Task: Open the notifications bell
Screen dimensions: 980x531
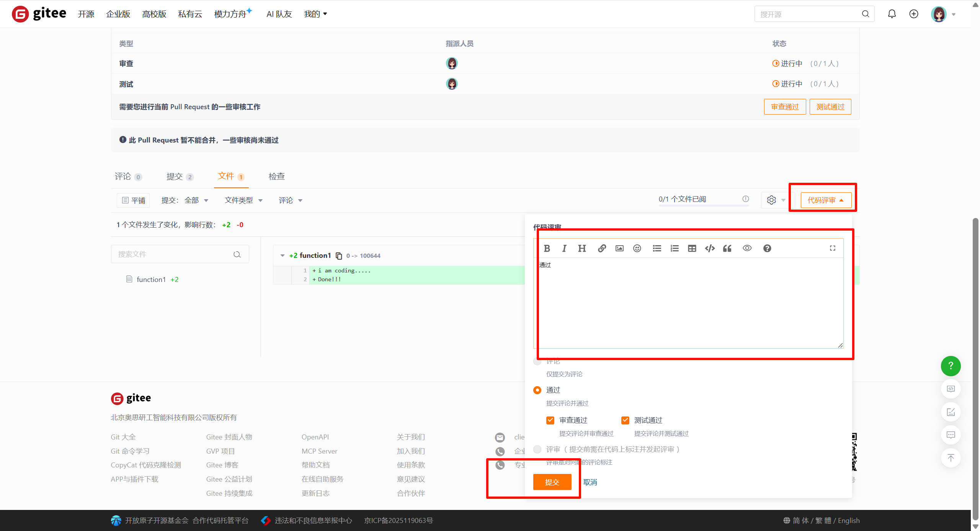Action: 892,14
